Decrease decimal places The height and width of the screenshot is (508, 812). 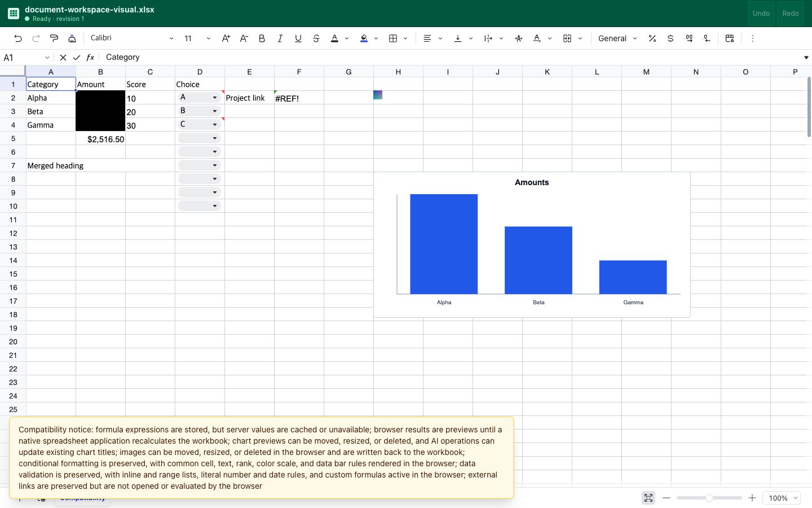point(707,38)
